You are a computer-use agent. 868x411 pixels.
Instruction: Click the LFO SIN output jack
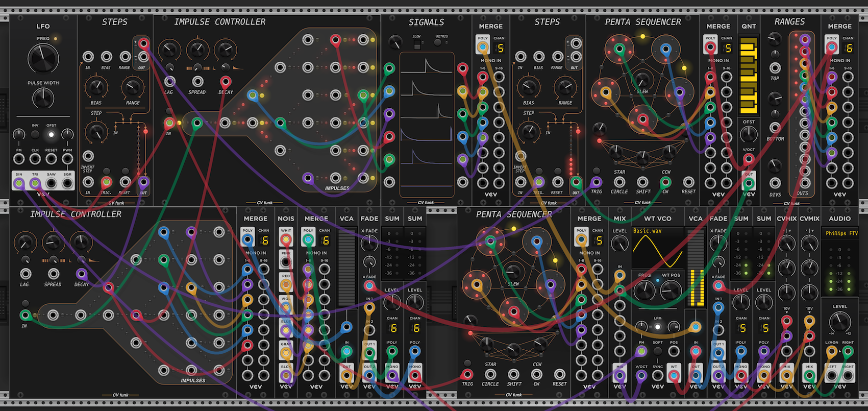pos(19,183)
